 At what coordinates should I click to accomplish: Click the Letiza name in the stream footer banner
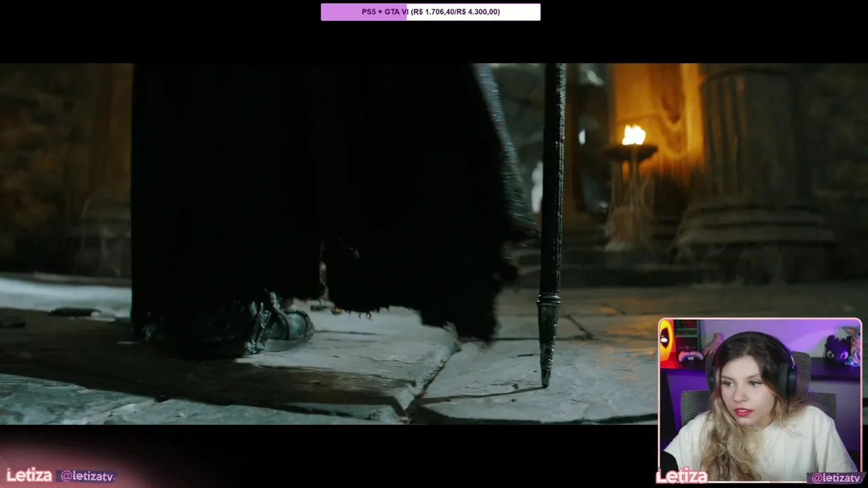pos(29,476)
